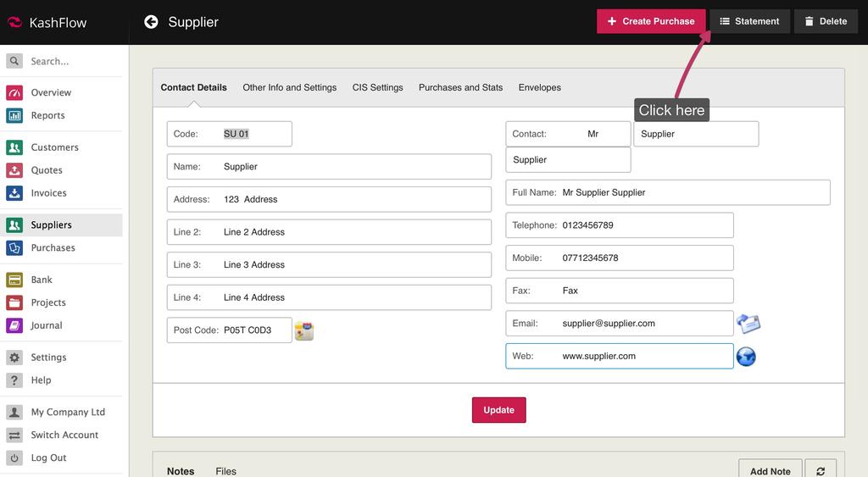
Task: Click into the Web address field
Action: [x=643, y=356]
